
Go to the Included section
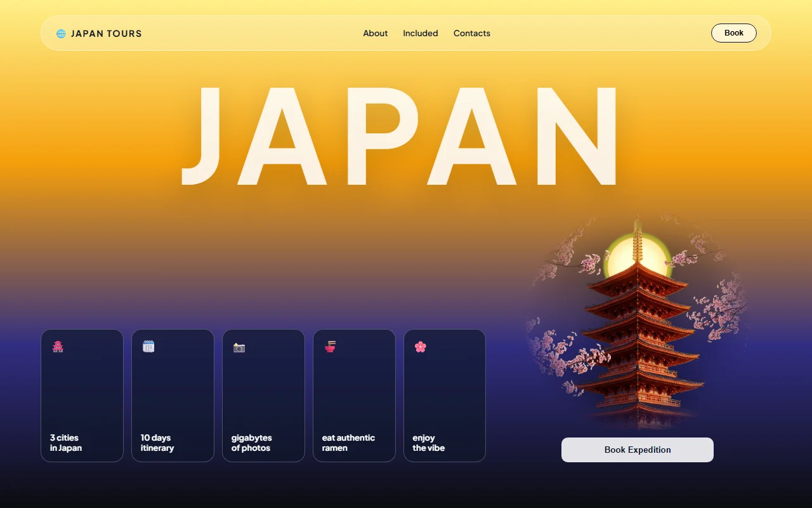[421, 33]
